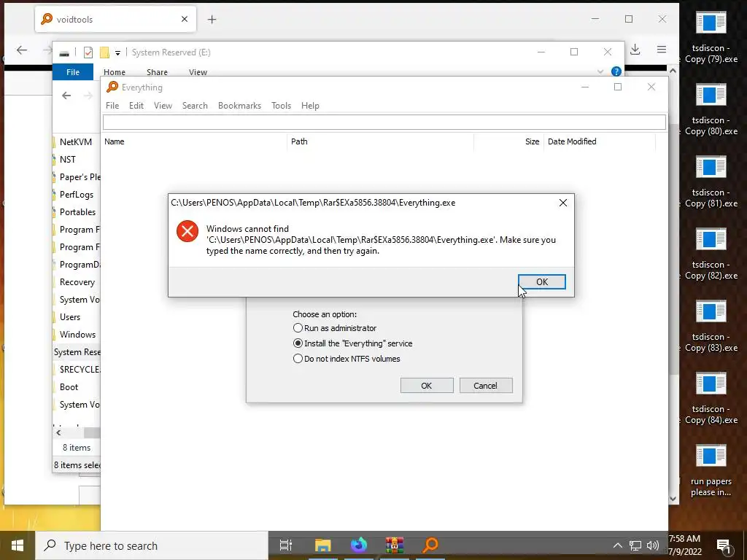The width and height of the screenshot is (747, 560).
Task: Select $RECYCLE folder in Explorer tree
Action: coord(79,370)
